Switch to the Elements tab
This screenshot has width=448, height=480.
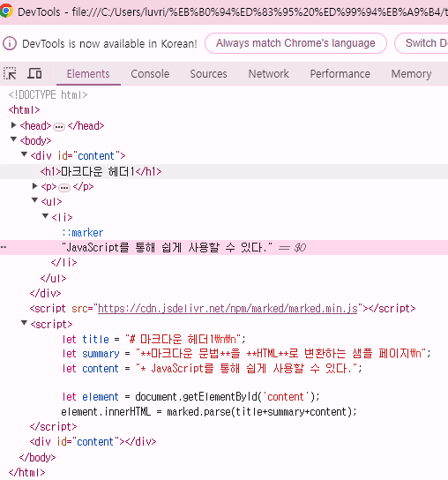coord(88,74)
